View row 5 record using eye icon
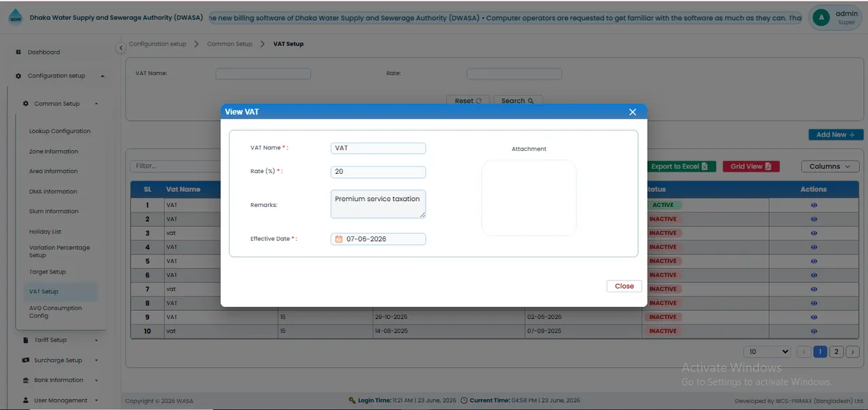Viewport: 868px width, 410px height. (x=814, y=261)
